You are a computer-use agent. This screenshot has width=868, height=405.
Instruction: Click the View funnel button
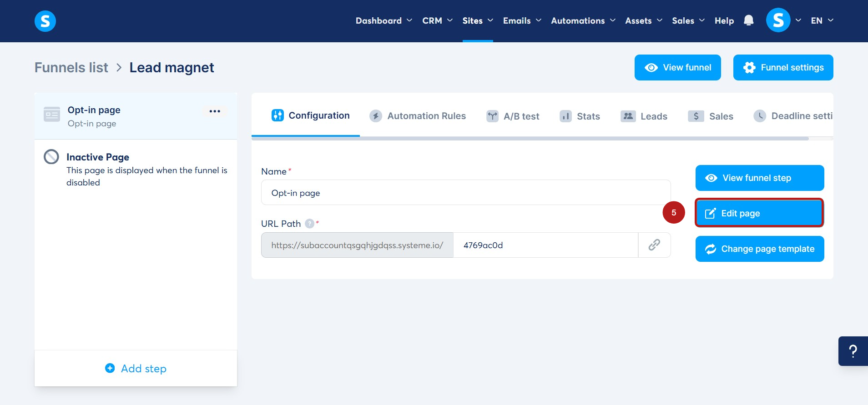coord(678,68)
